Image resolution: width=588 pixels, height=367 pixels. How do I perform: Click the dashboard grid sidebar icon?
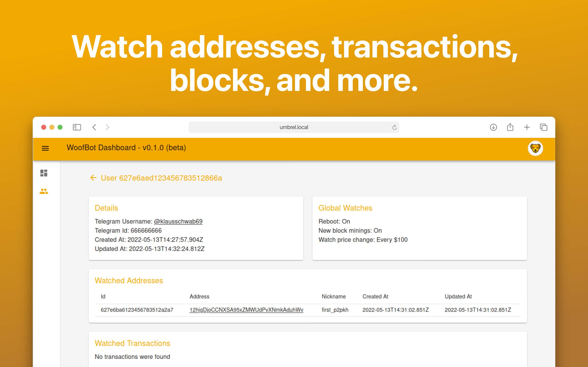(x=44, y=173)
